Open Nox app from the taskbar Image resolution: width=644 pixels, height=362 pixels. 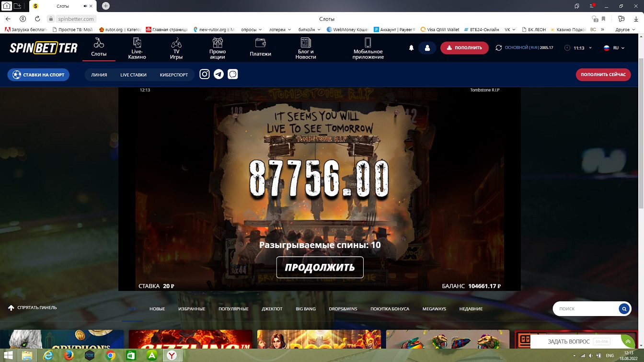(x=89, y=355)
